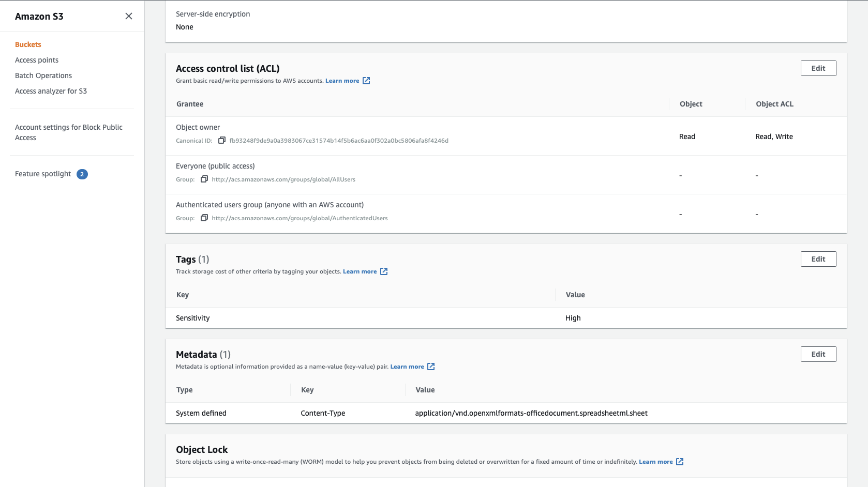Viewport: 868px width, 487px height.
Task: Open external link icon beside Tags Learn more
Action: click(x=384, y=271)
